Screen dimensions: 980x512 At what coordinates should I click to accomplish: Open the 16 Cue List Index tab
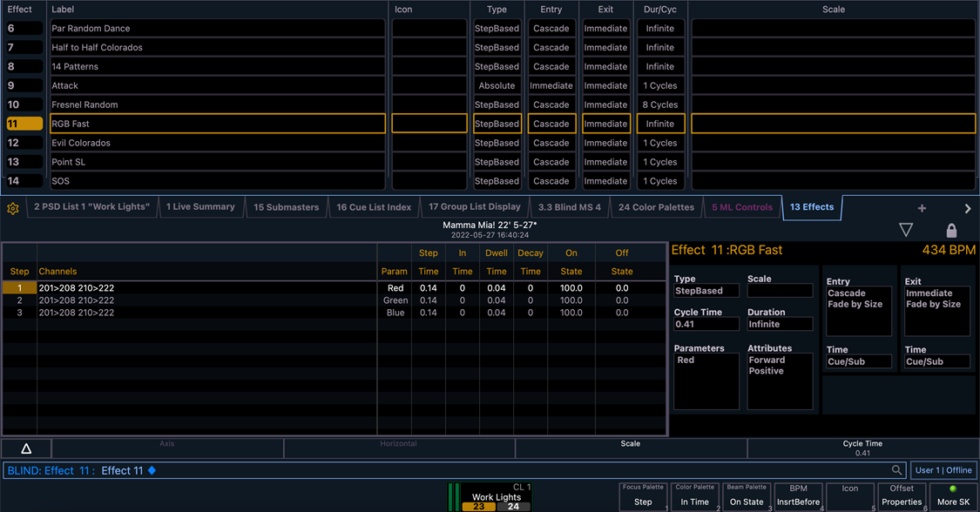click(x=374, y=207)
